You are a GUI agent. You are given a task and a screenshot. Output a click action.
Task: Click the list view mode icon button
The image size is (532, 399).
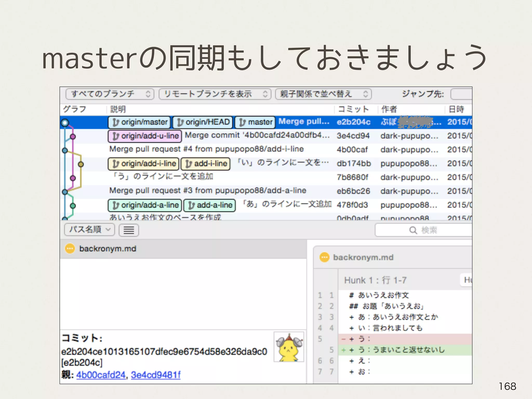129,230
